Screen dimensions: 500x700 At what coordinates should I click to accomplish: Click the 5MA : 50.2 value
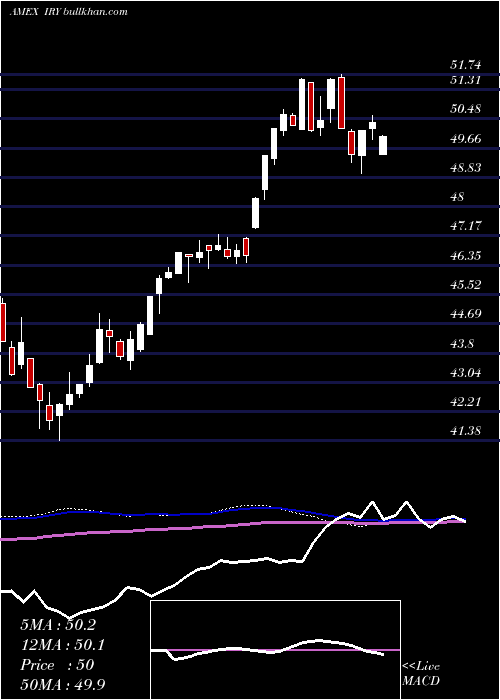pyautogui.click(x=58, y=625)
